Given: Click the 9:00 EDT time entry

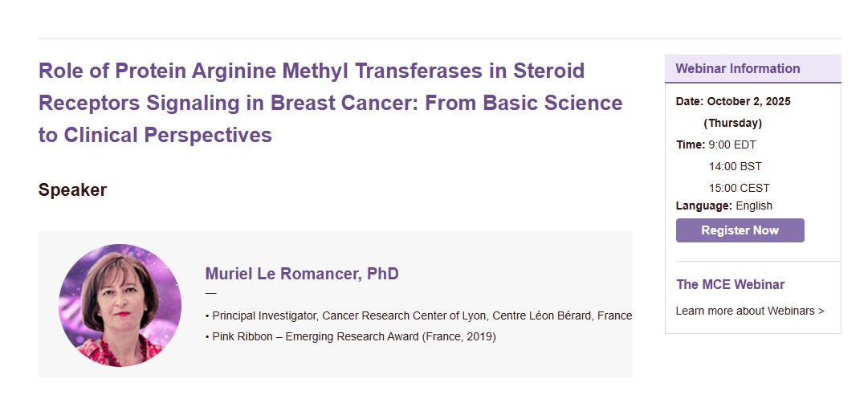Looking at the screenshot, I should [x=731, y=145].
